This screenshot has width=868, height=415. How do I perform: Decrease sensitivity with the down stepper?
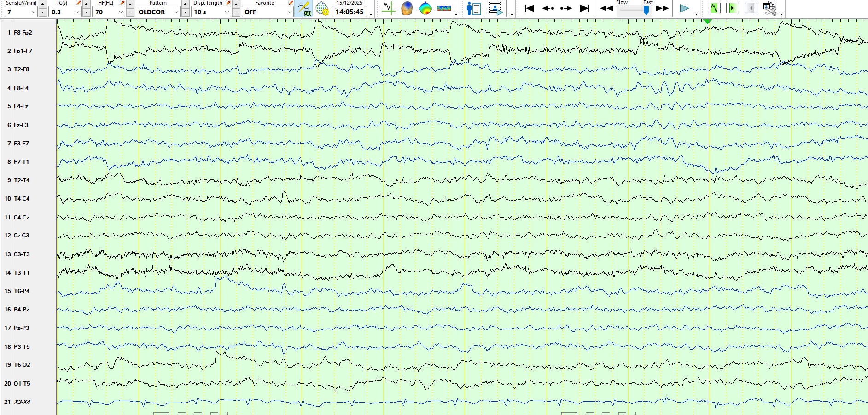(x=43, y=12)
